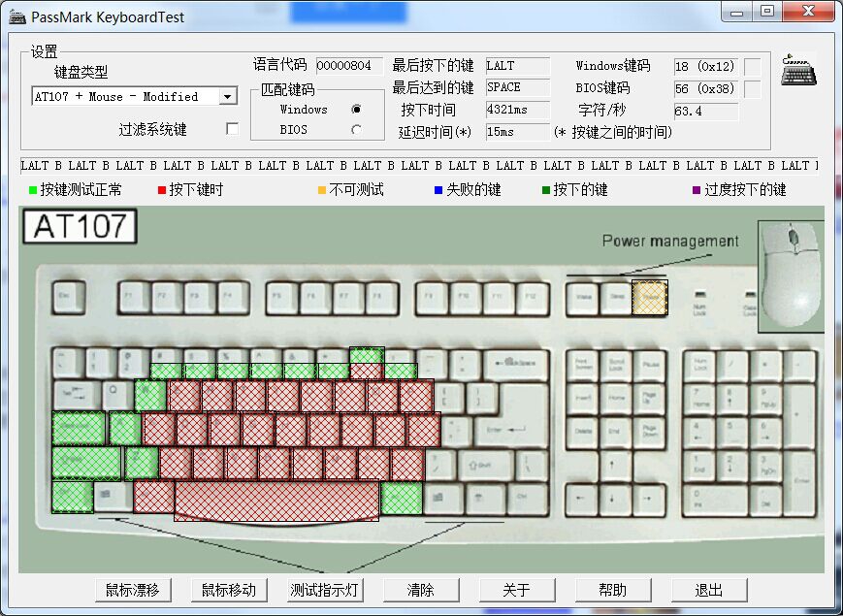Click the 按下时间 field showing 4321ms

518,110
